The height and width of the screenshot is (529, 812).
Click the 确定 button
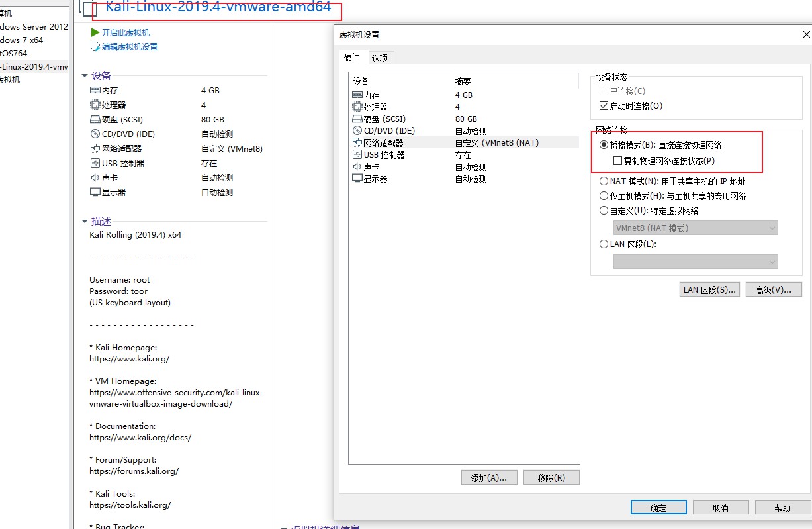[658, 508]
